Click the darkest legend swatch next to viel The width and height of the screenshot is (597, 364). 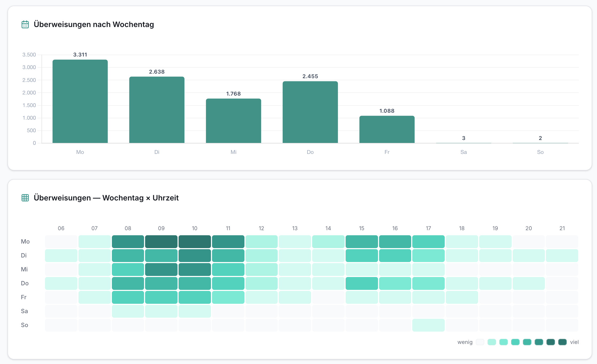point(562,342)
